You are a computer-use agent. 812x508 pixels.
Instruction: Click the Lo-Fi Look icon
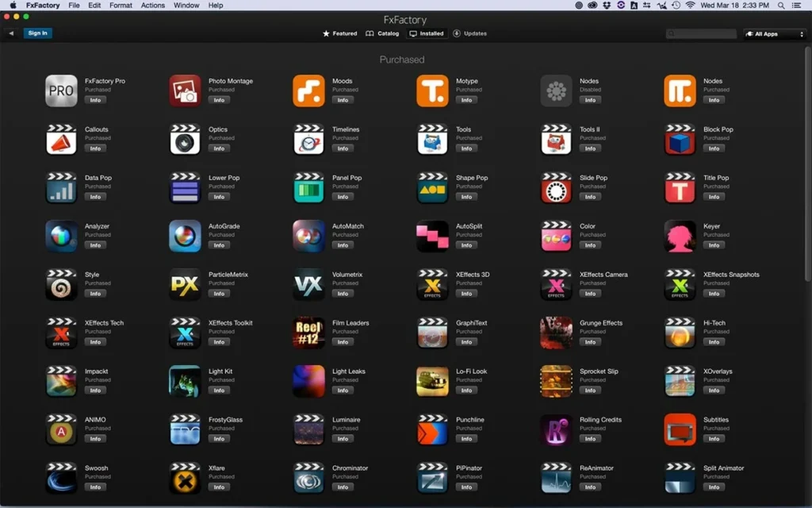pyautogui.click(x=432, y=381)
